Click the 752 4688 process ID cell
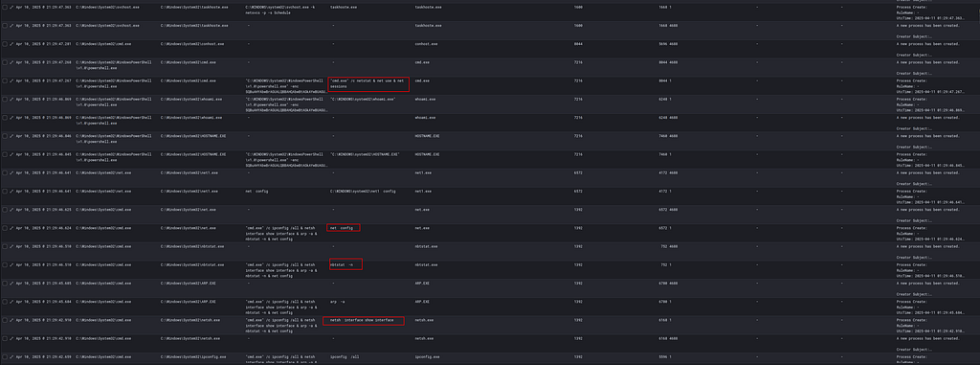This screenshot has height=365, width=980. tap(669, 246)
